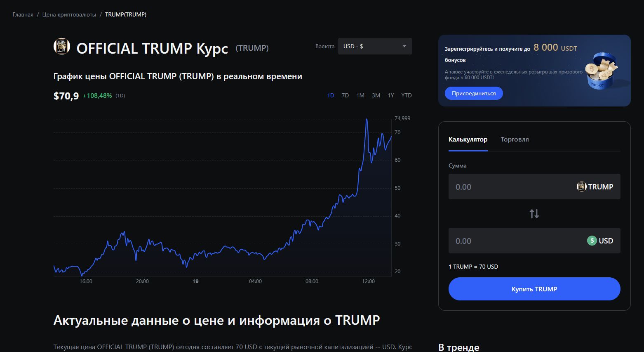The height and width of the screenshot is (352, 644).
Task: Open the Цена криптовалюты breadcrumb link
Action: click(x=69, y=14)
